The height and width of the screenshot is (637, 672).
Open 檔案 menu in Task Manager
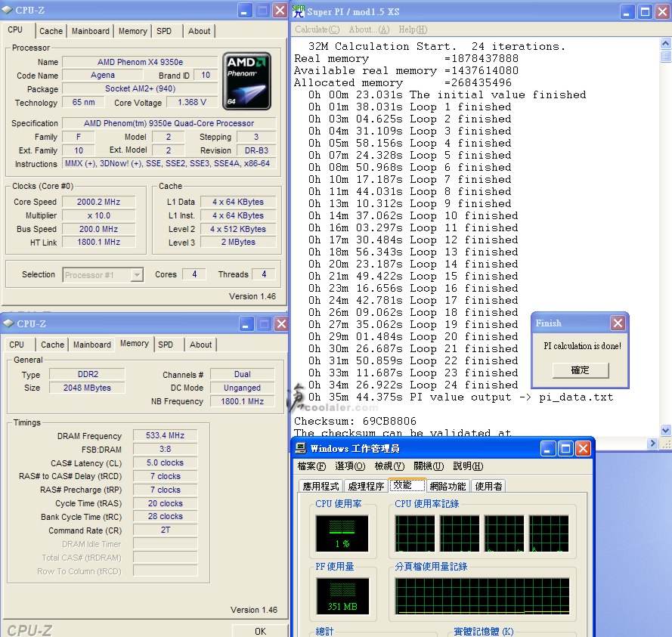pos(312,466)
